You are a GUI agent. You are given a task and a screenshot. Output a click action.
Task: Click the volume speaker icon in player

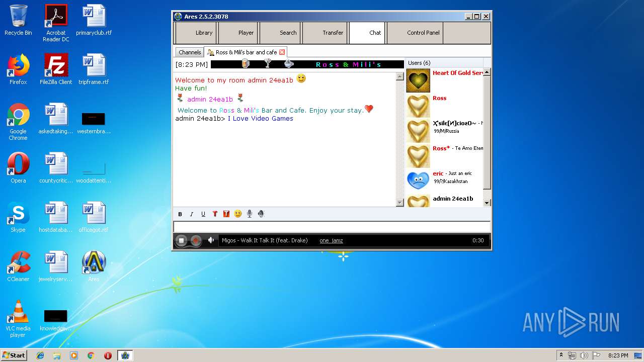(x=211, y=240)
